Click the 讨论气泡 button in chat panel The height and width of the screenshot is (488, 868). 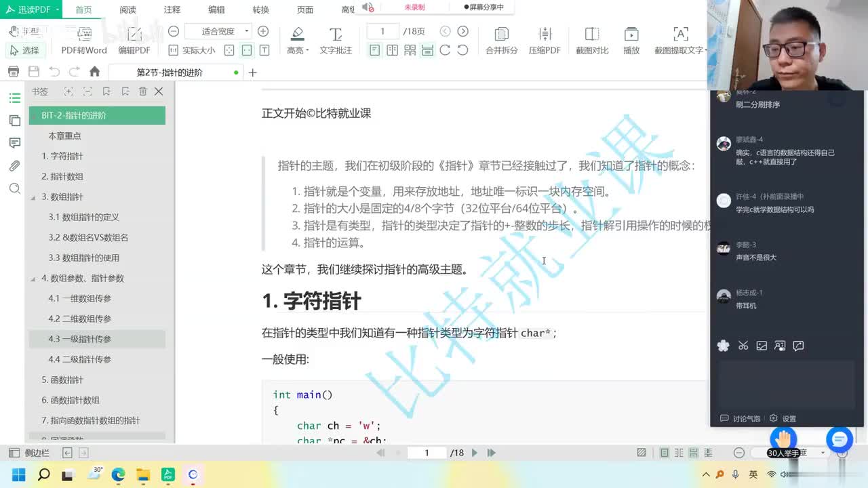pos(740,419)
